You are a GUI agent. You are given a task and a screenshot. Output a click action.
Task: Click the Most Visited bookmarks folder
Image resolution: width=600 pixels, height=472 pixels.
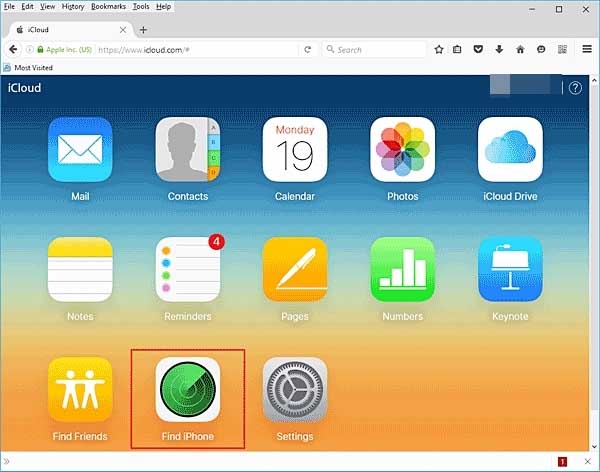click(32, 68)
